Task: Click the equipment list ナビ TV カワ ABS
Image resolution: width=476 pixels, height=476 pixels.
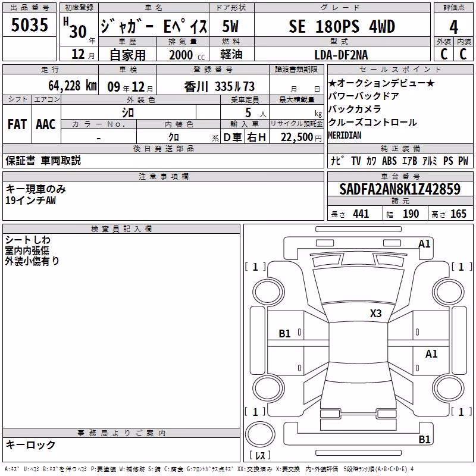Action: [x=400, y=161]
